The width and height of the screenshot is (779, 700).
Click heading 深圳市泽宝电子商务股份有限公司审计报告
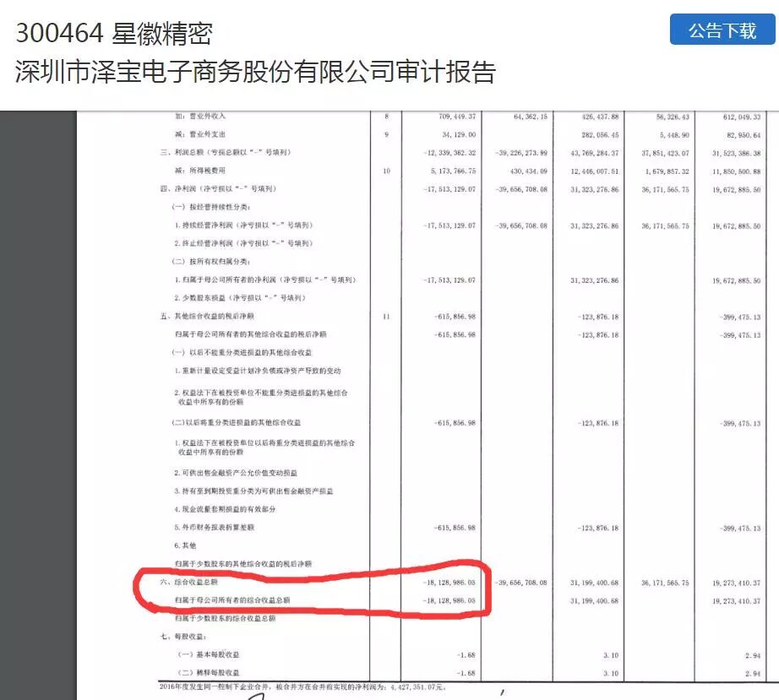click(255, 72)
